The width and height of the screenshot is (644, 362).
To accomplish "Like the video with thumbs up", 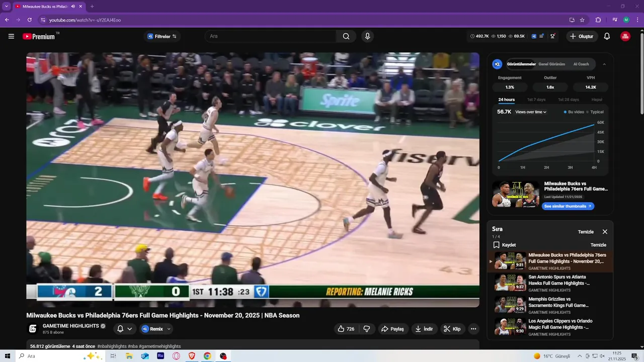I will [x=346, y=329].
